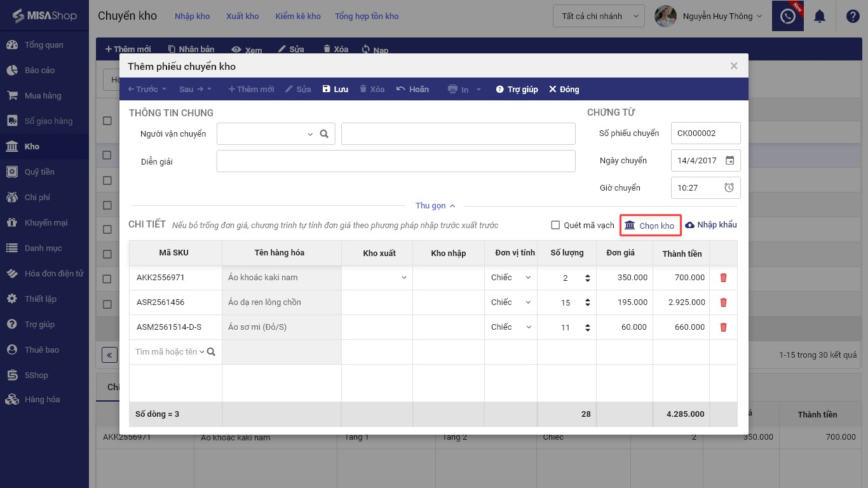
Task: Click the Lưu save icon button
Action: (327, 90)
